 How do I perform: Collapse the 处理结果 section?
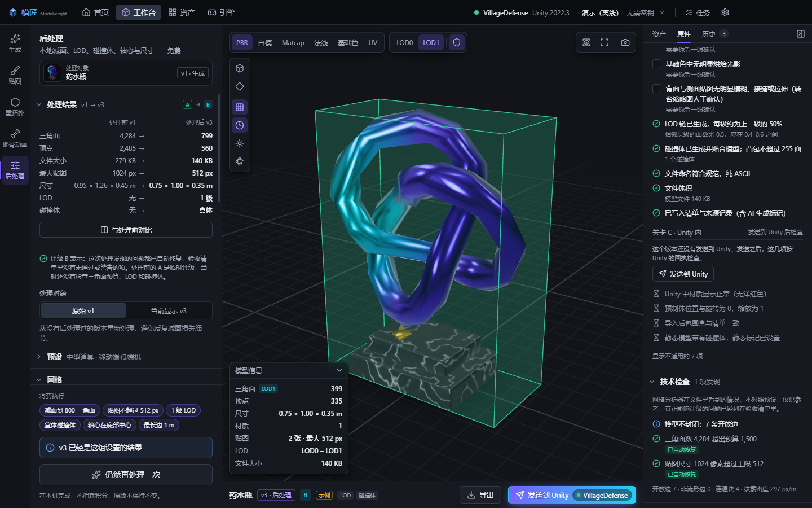tap(39, 104)
